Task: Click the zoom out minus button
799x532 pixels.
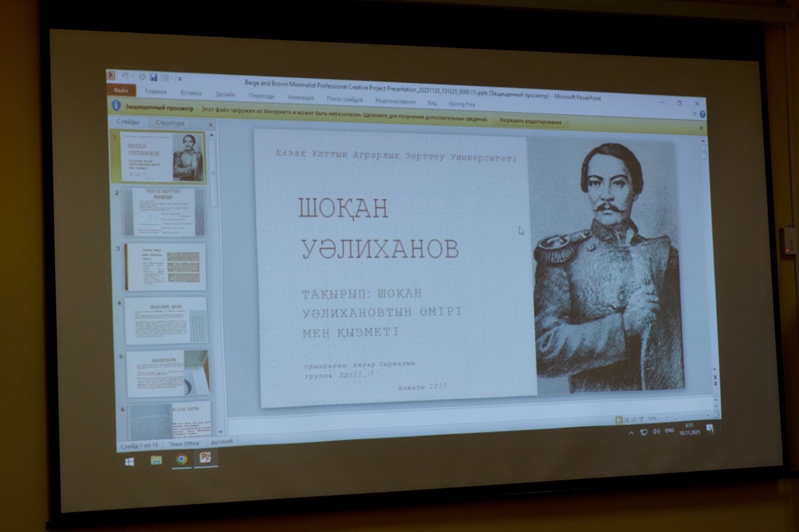Action: (663, 418)
